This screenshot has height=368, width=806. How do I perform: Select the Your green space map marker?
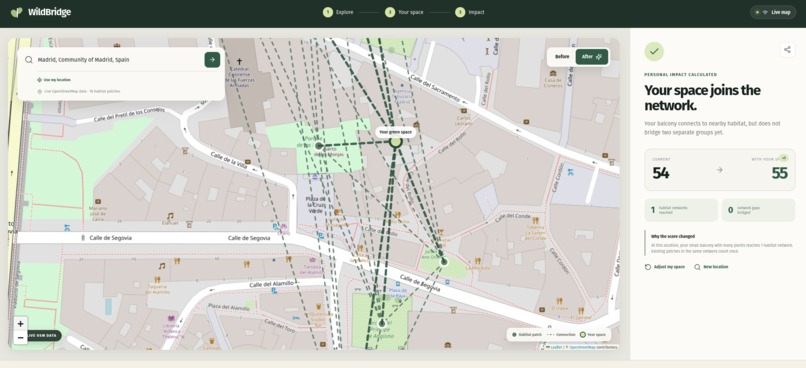point(395,142)
